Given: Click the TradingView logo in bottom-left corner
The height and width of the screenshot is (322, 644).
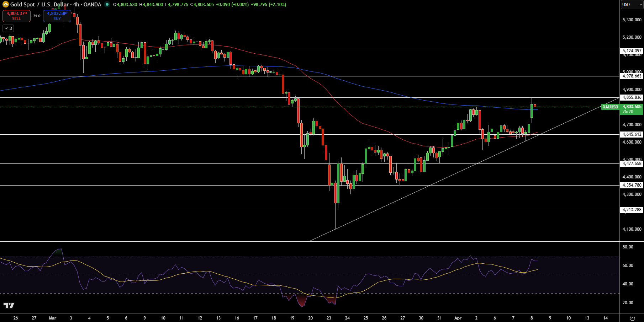Looking at the screenshot, I should 9,305.
